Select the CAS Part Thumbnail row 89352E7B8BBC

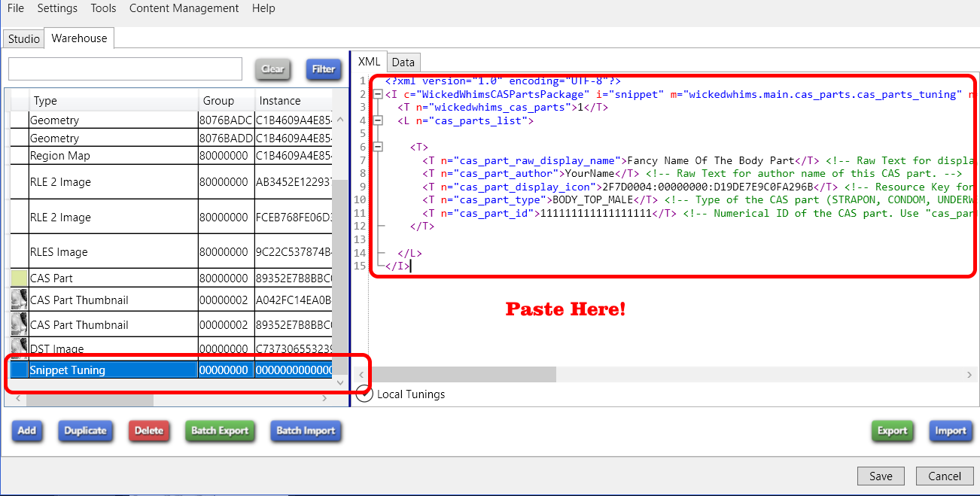click(171, 324)
